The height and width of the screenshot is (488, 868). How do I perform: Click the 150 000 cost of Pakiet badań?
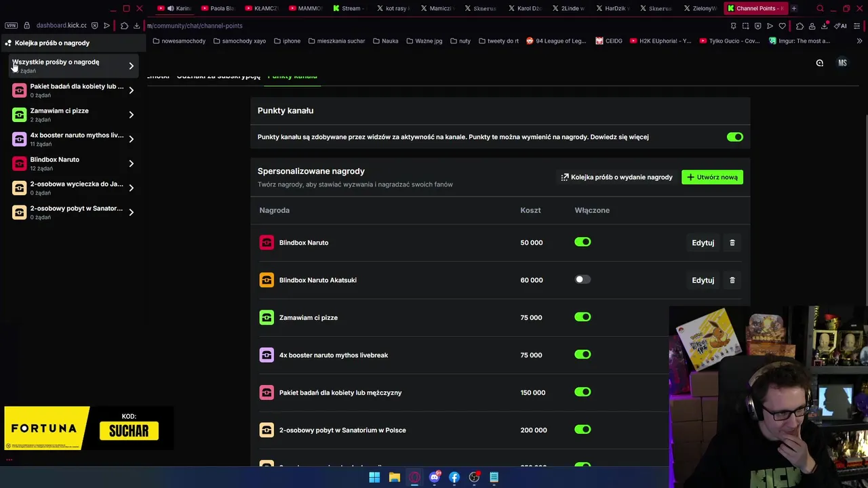pos(532,392)
